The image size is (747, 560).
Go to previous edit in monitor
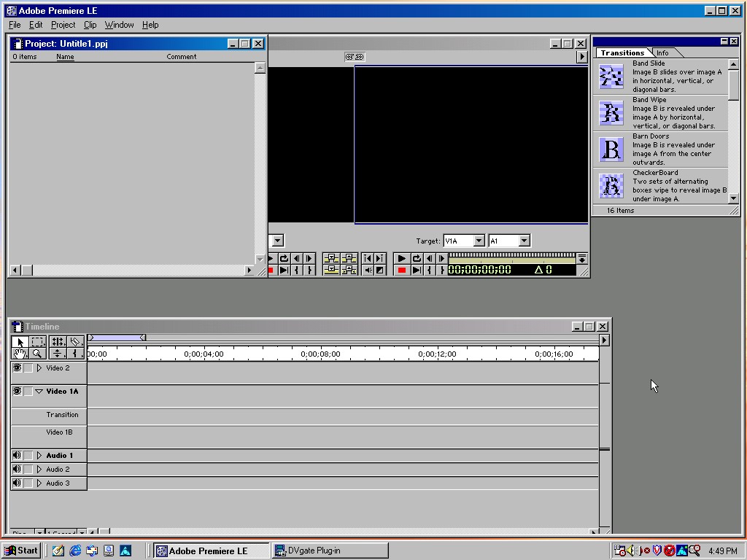[368, 259]
